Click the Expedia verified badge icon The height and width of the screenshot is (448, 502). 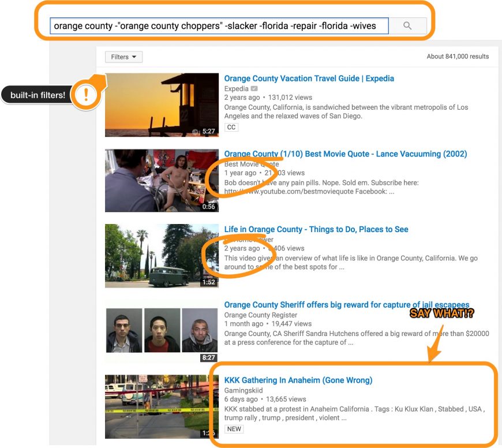pos(254,89)
